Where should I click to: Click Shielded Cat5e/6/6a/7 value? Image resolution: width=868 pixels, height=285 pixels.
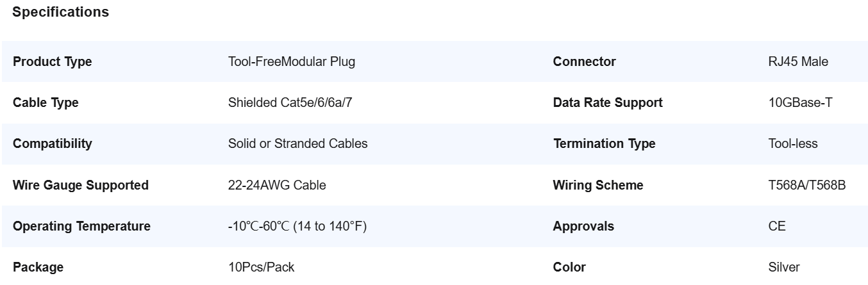pyautogui.click(x=290, y=103)
